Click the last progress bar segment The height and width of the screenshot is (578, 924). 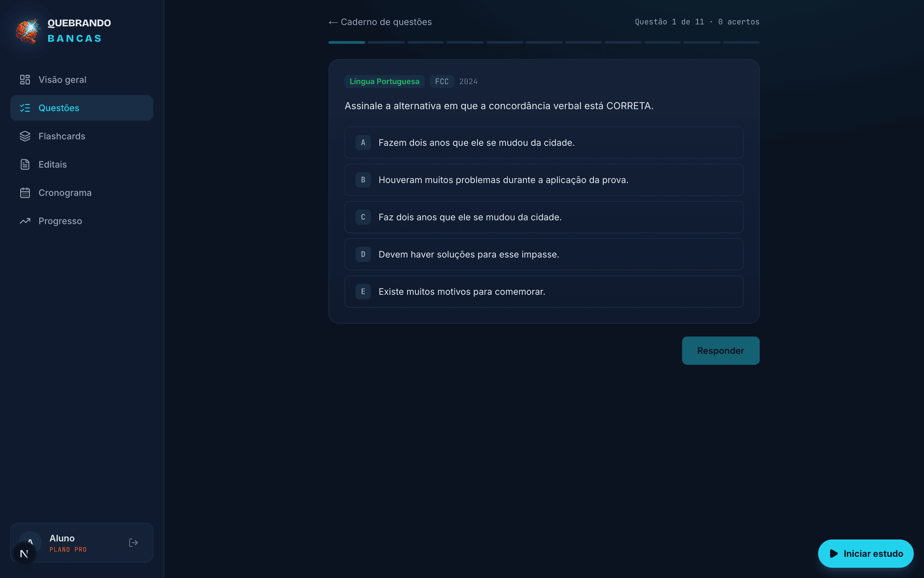(x=741, y=42)
